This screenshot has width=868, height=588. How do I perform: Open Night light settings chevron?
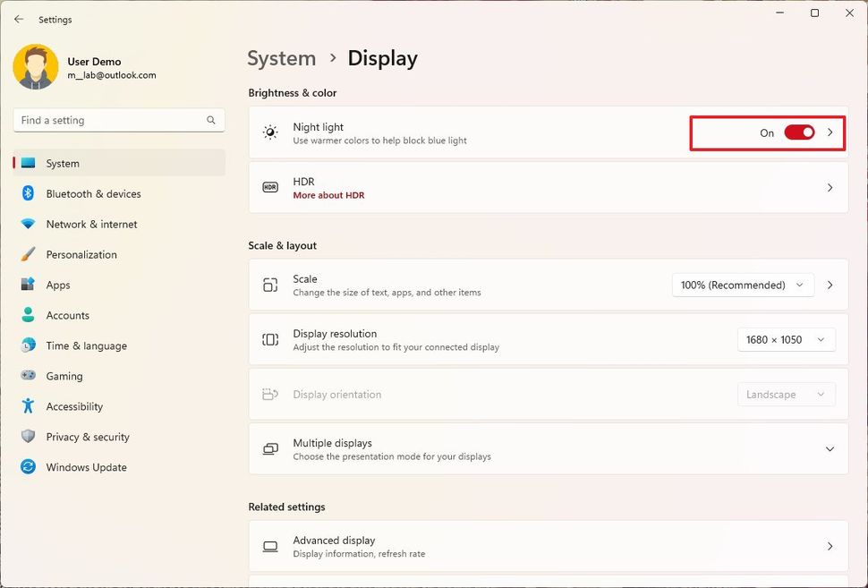point(830,132)
